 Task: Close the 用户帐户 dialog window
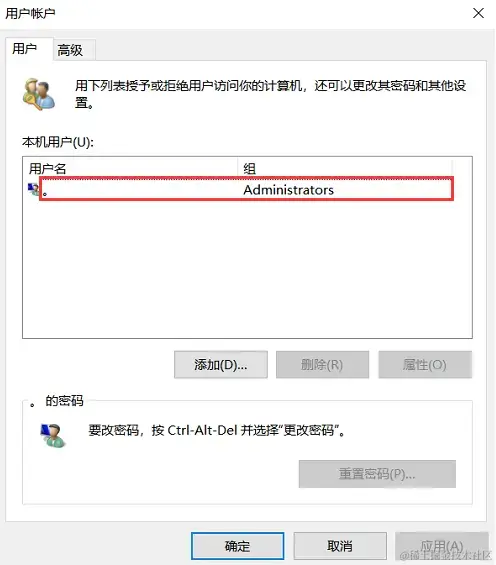(x=478, y=13)
